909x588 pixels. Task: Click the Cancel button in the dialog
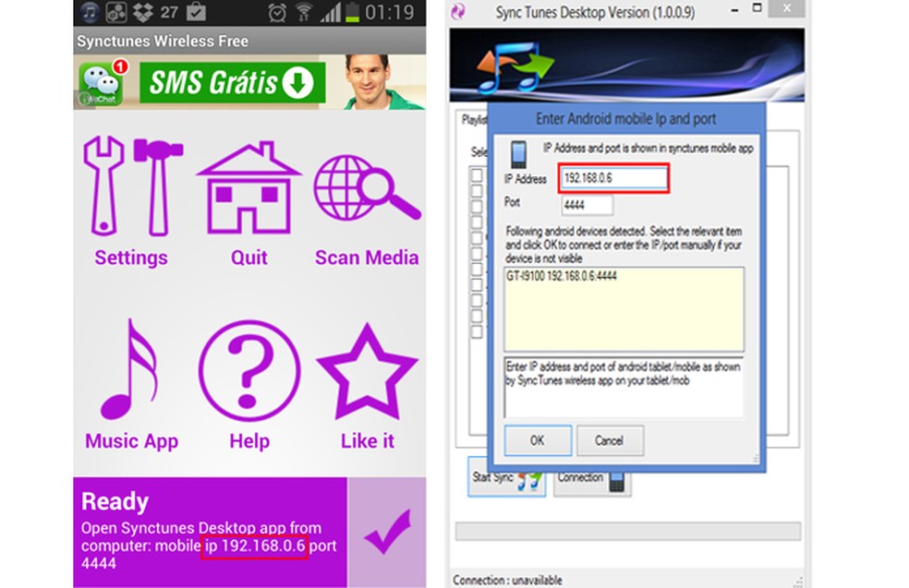[610, 440]
